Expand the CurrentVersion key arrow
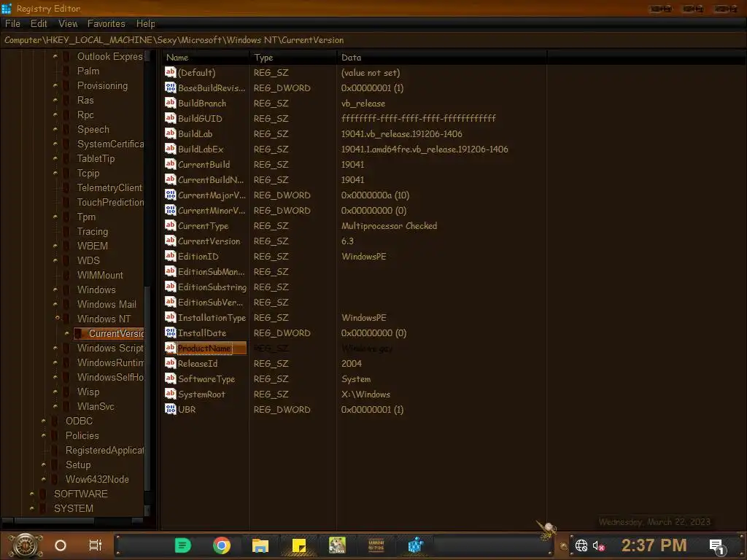Screen dimensions: 747x560 click(x=66, y=332)
